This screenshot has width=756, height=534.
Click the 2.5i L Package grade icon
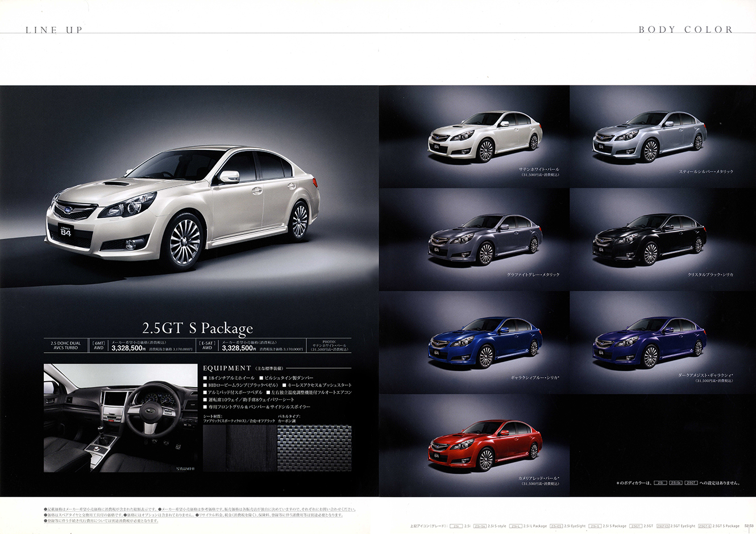516,526
